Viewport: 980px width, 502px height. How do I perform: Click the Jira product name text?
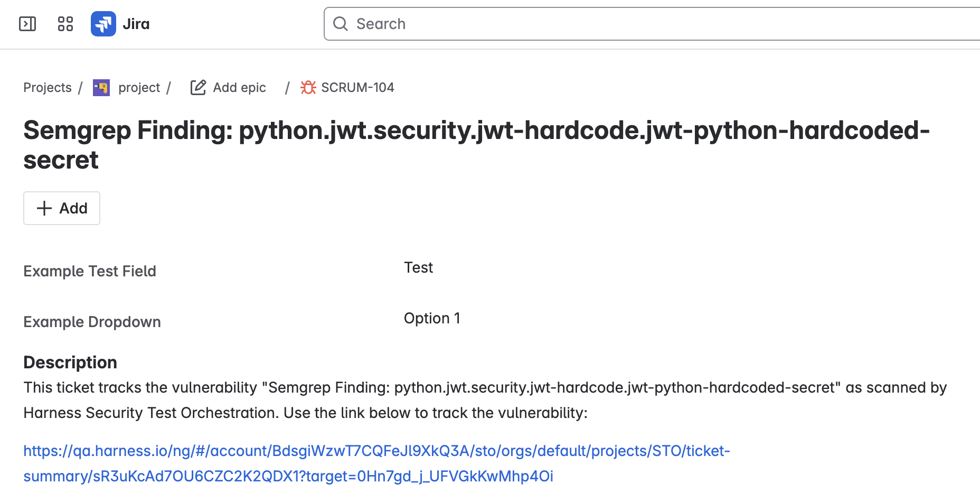pos(136,24)
